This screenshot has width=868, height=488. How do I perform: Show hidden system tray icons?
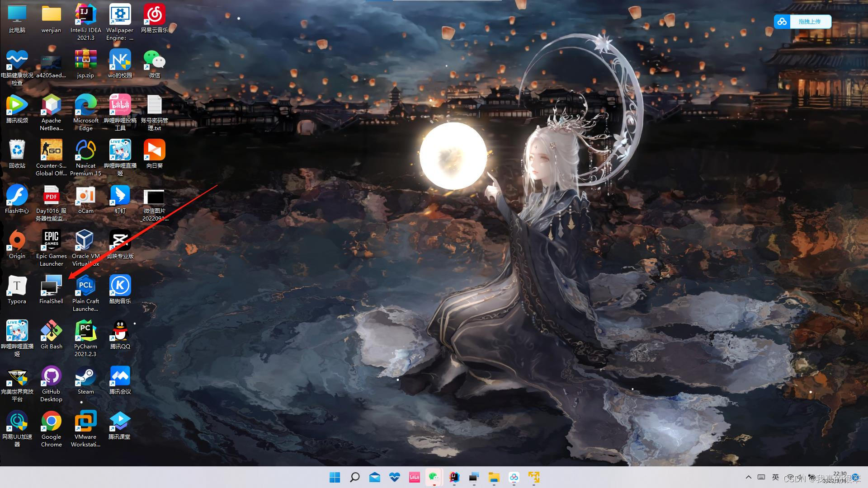[x=749, y=477]
